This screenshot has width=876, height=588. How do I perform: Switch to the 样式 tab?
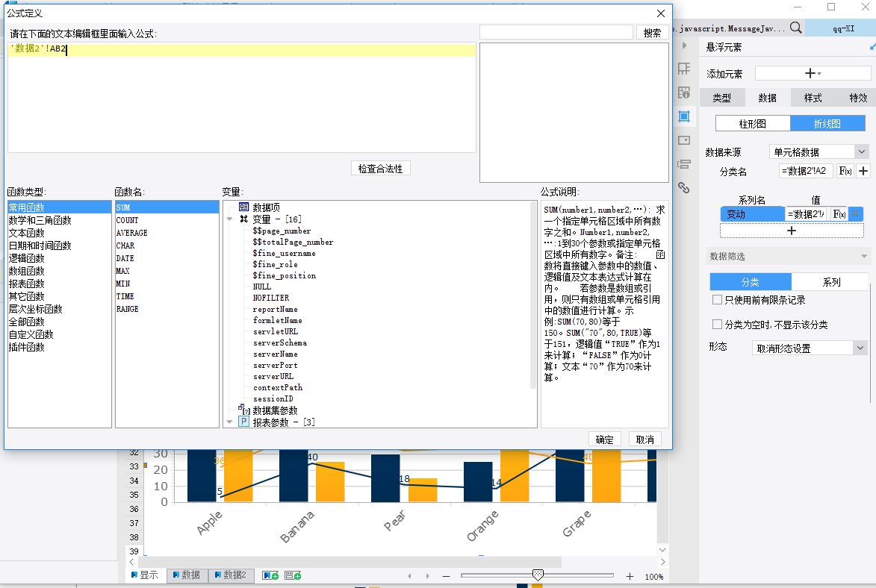813,98
